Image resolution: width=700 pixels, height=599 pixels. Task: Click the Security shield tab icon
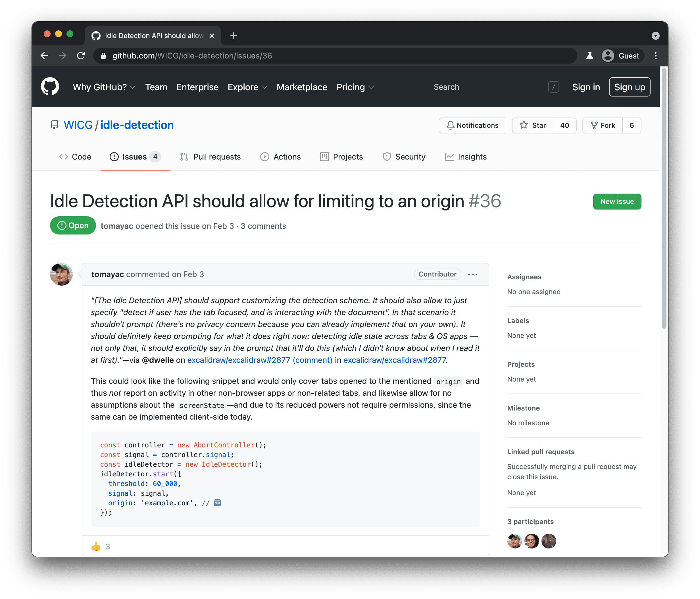387,157
